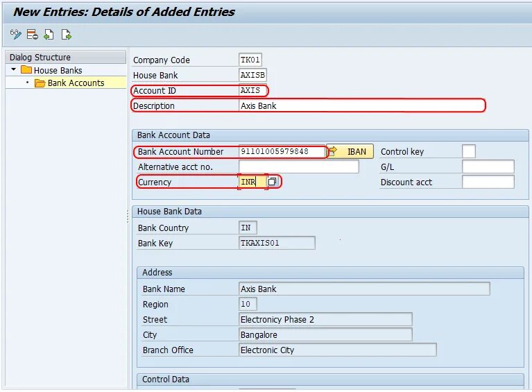Click the Address section title
Viewport: 532px width, 392px height.
click(157, 272)
